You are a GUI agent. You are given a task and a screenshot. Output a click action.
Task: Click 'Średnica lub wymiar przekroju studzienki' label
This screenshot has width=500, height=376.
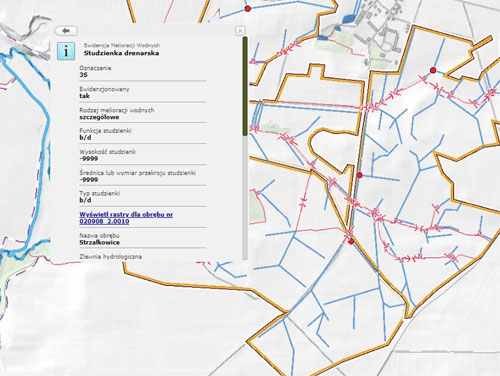pos(137,173)
